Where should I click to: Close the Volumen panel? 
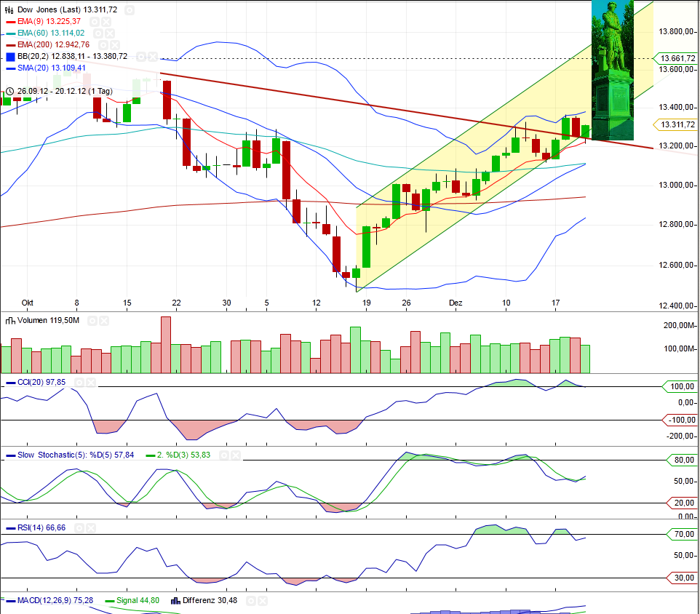(x=103, y=320)
